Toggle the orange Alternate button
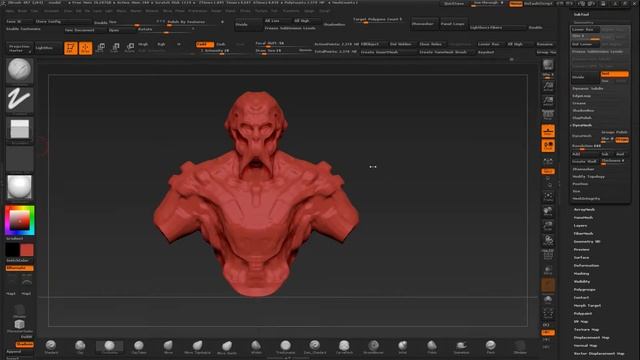Image resolution: width=640 pixels, height=360 pixels. coord(20,268)
